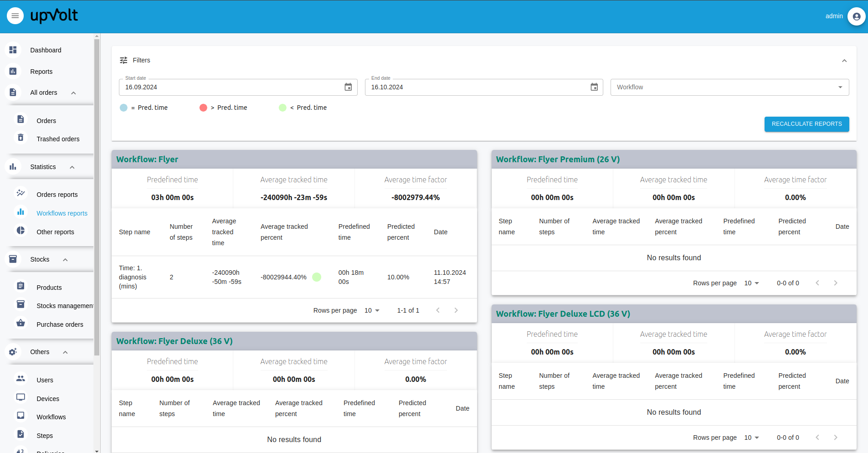Screen dimensions: 868x453
Task: Open Orders reports page
Action: pos(57,195)
